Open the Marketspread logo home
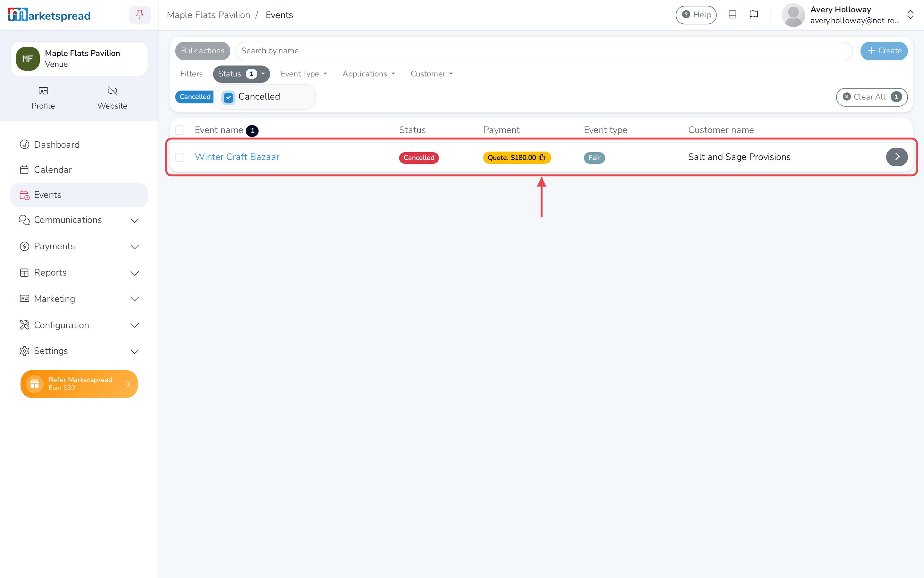Screen dimensions: 924x578 click(49, 15)
